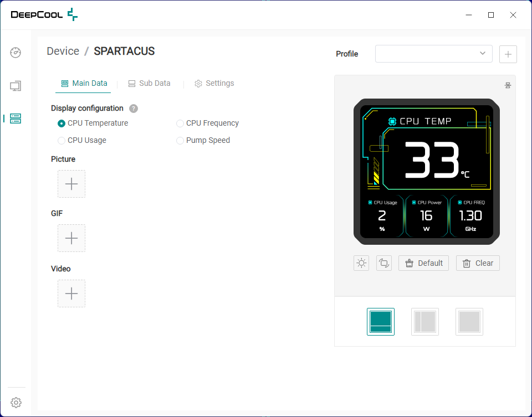Open the monitor display icon in sidebar
This screenshot has width=532, height=417.
[x=16, y=86]
